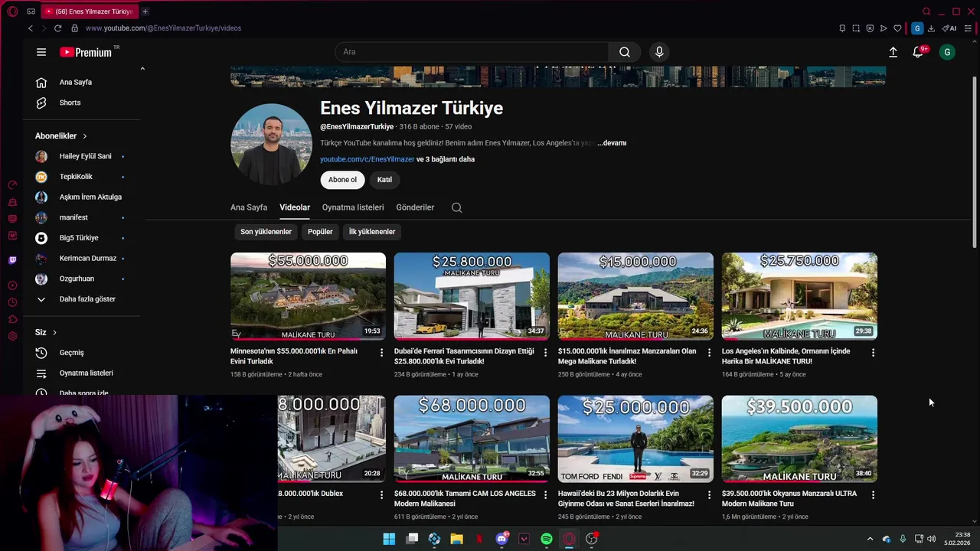Take a snapshot with the capture icon

pyautogui.click(x=856, y=28)
